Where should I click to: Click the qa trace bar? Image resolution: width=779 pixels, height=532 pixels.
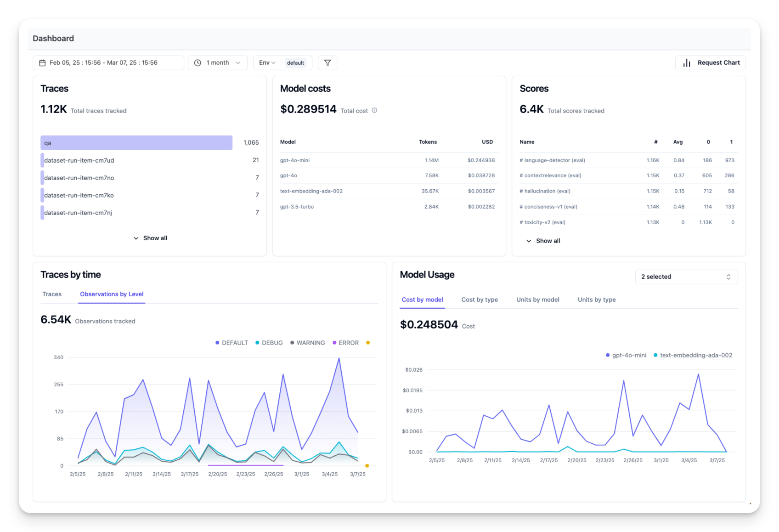[136, 143]
